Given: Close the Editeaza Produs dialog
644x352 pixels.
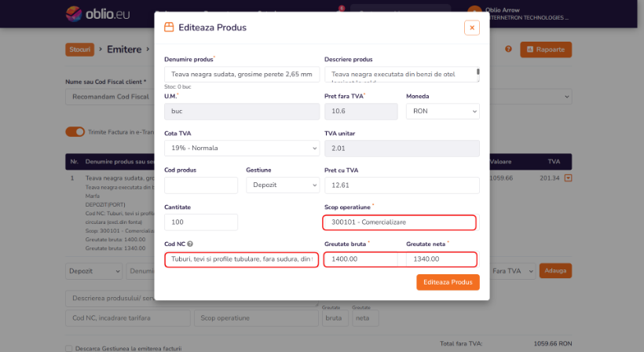Looking at the screenshot, I should (472, 27).
